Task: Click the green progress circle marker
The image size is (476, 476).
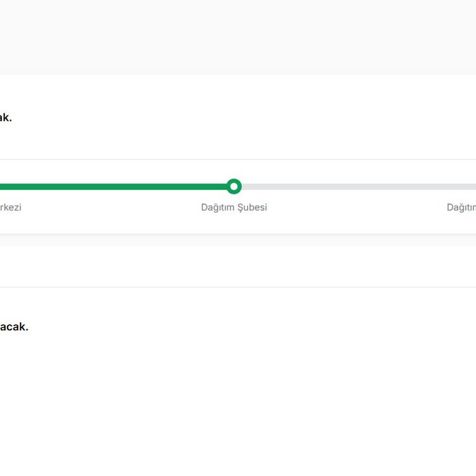Action: coord(234,187)
